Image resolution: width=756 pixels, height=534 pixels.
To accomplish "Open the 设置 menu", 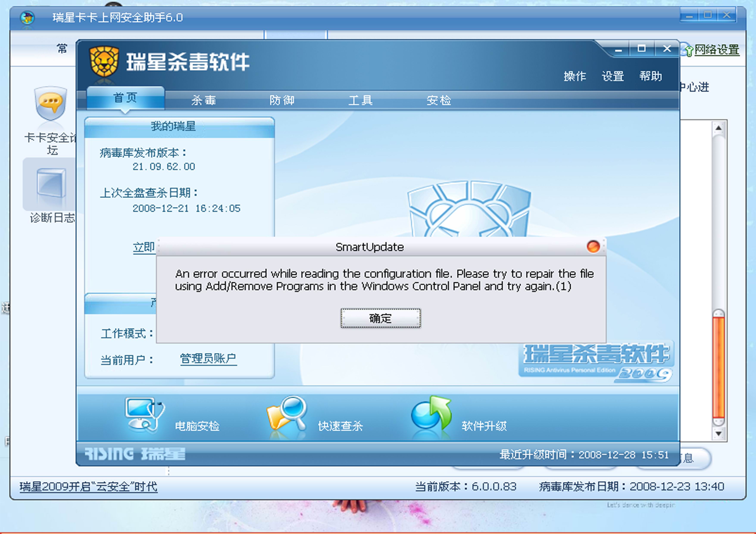I will (613, 76).
